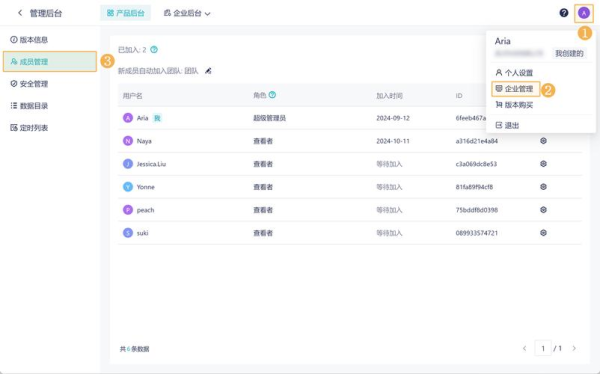Click join date 2024-09-12
600x374 pixels.
point(393,118)
